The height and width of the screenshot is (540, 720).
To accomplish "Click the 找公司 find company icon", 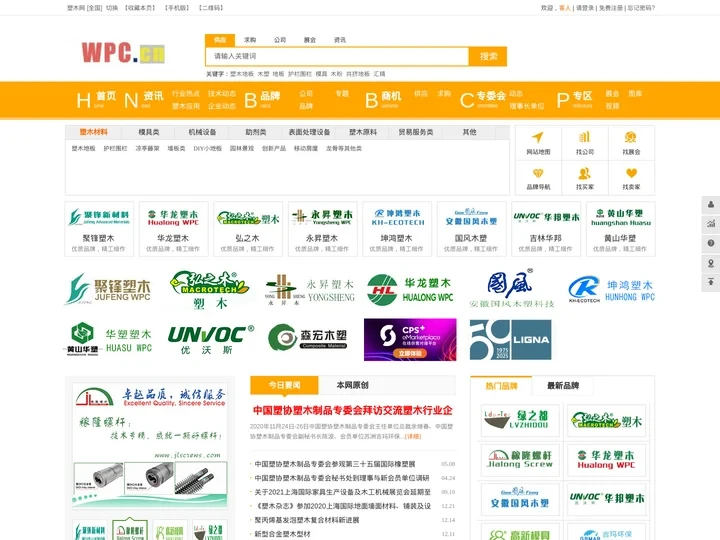I will [585, 143].
